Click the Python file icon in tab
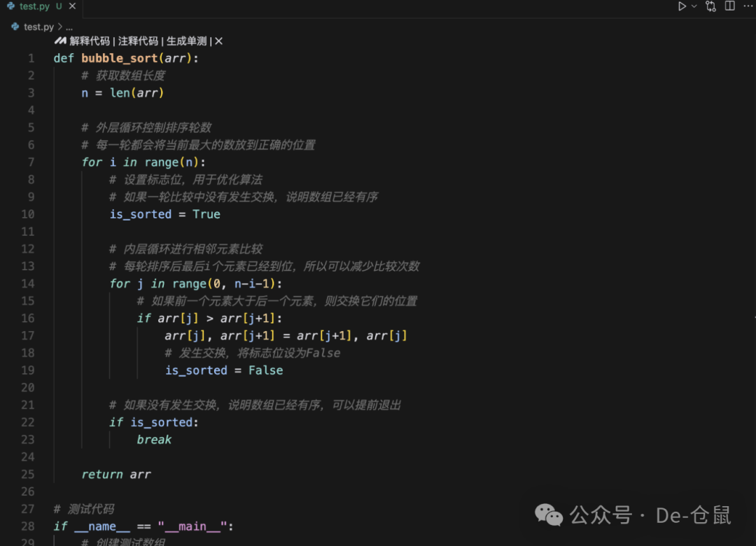The width and height of the screenshot is (756, 546). (x=10, y=6)
